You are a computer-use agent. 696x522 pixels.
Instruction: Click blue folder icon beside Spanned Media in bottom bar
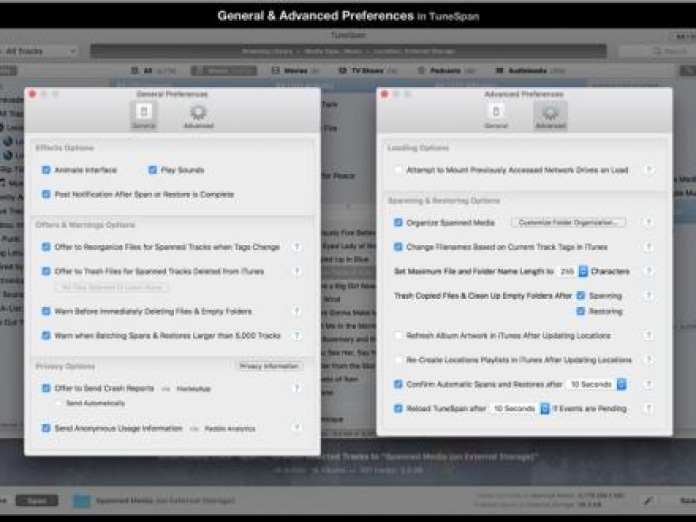click(x=82, y=501)
